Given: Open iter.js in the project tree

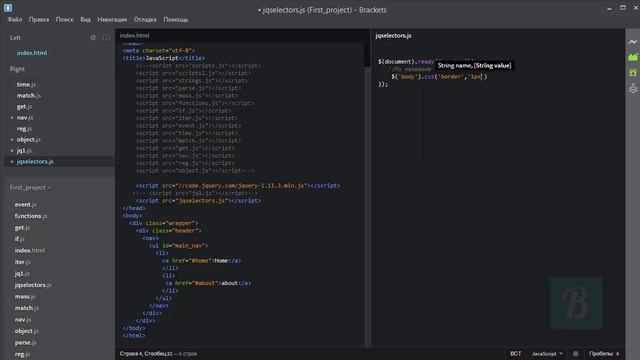Looking at the screenshot, I should coord(22,262).
